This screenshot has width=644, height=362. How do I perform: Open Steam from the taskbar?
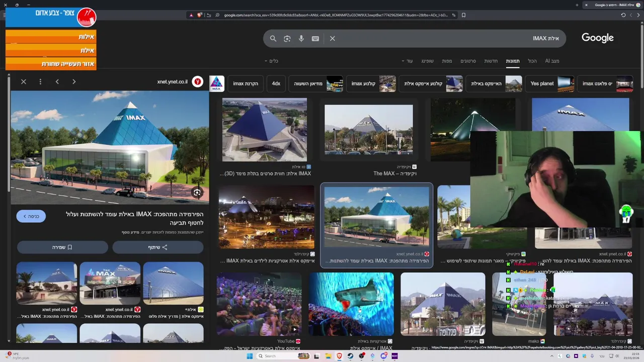[x=351, y=356]
